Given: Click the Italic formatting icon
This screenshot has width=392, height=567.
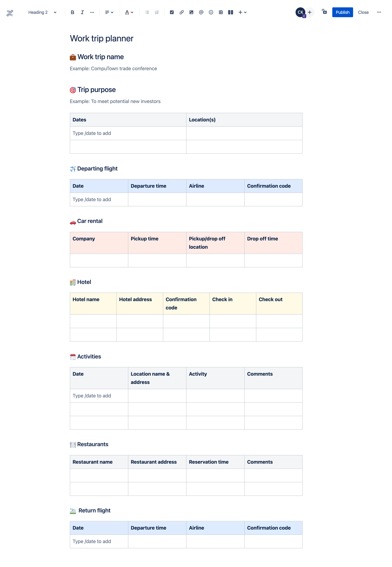Looking at the screenshot, I should point(82,12).
